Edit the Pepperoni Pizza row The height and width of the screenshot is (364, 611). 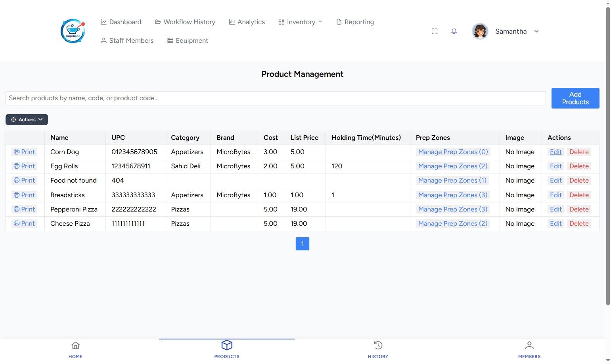[x=555, y=209]
